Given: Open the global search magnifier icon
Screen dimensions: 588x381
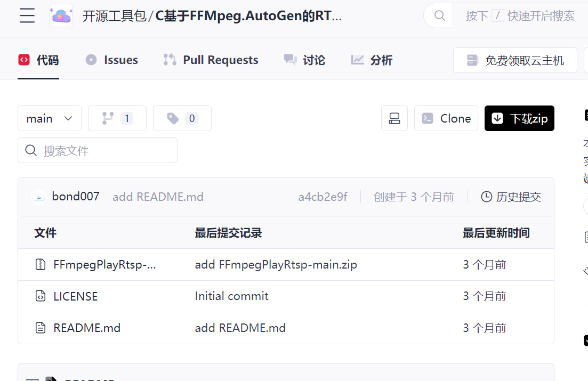Looking at the screenshot, I should [438, 15].
